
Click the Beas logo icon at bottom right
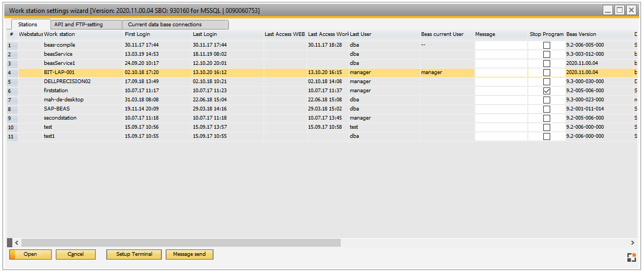pyautogui.click(x=632, y=257)
